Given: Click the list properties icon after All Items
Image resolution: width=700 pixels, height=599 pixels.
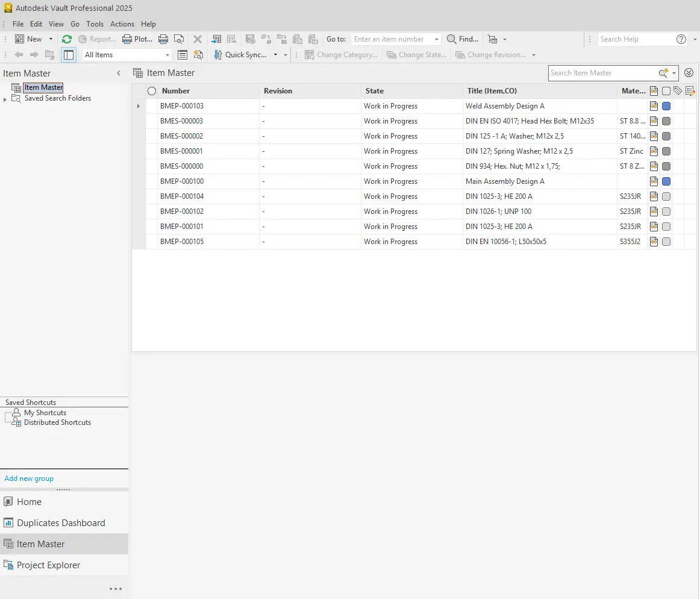Looking at the screenshot, I should 182,55.
